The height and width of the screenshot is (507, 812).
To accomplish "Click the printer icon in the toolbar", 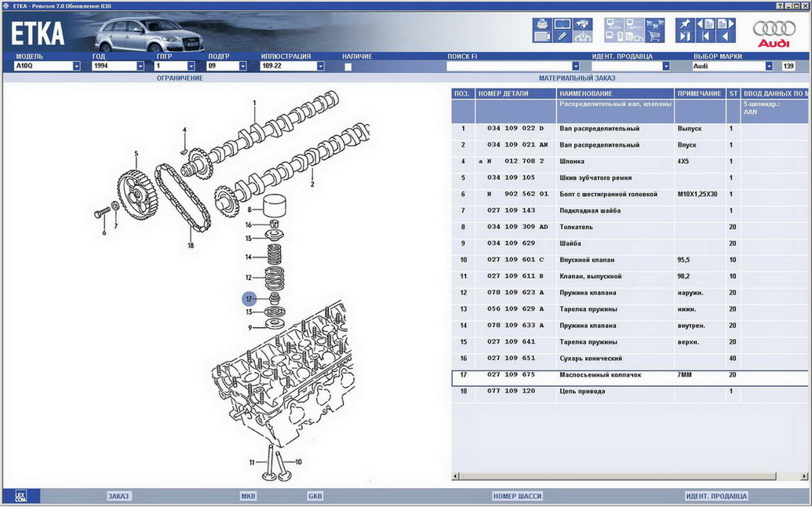I will [542, 24].
